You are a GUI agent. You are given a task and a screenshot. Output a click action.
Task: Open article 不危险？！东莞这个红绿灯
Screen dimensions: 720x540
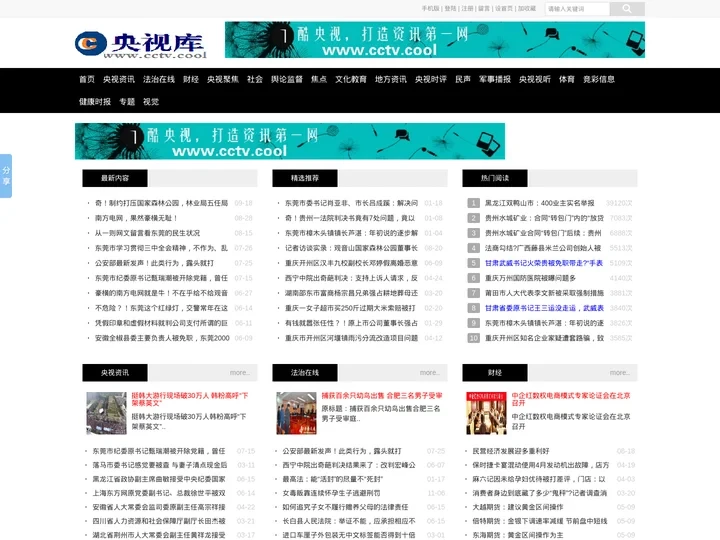(x=161, y=308)
